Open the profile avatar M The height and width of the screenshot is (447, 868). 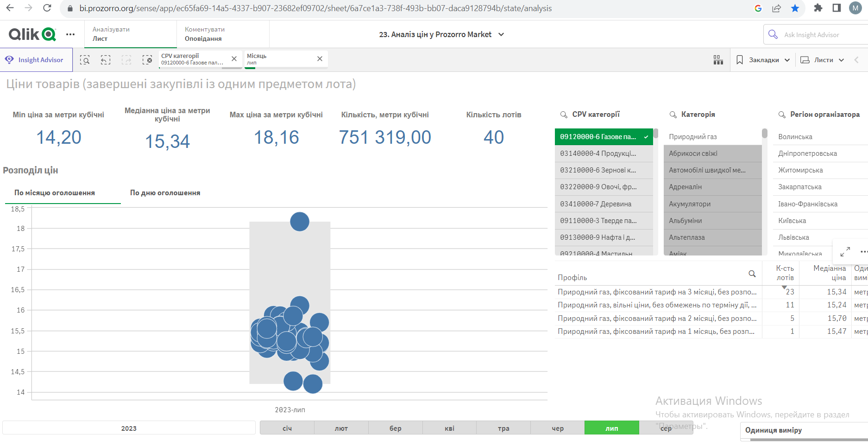tap(855, 8)
